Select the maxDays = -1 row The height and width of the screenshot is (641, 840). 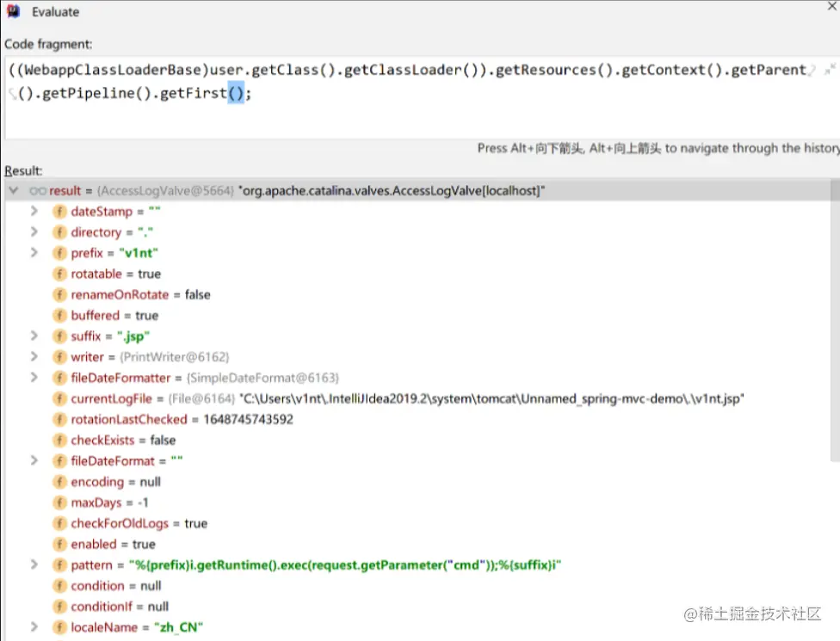pyautogui.click(x=418, y=502)
